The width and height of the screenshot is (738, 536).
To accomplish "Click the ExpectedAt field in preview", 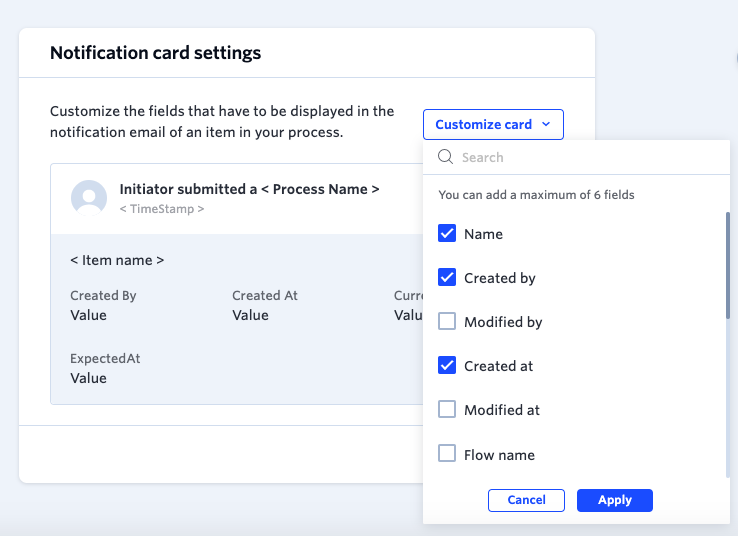I will [105, 358].
